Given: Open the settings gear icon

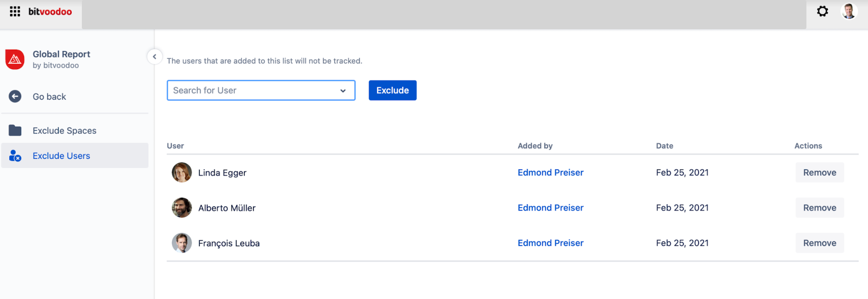Looking at the screenshot, I should point(822,11).
